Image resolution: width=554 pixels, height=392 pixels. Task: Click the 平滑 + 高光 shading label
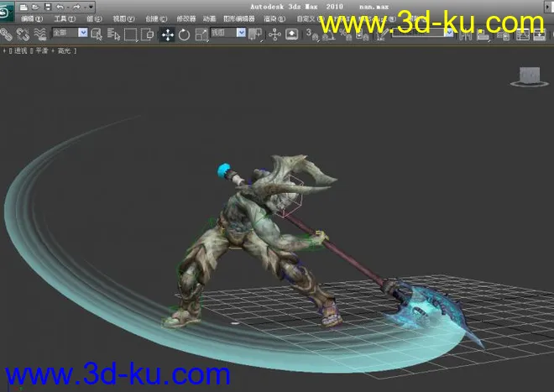pos(53,51)
